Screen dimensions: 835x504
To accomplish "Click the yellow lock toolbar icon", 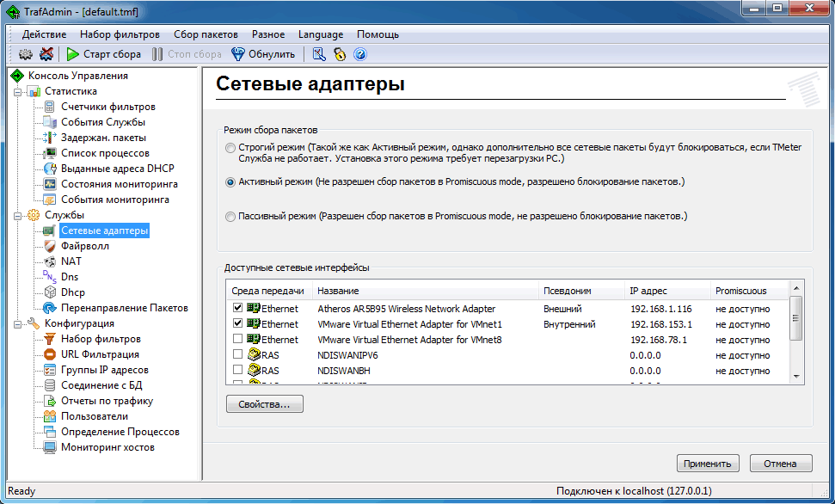I will (x=340, y=54).
